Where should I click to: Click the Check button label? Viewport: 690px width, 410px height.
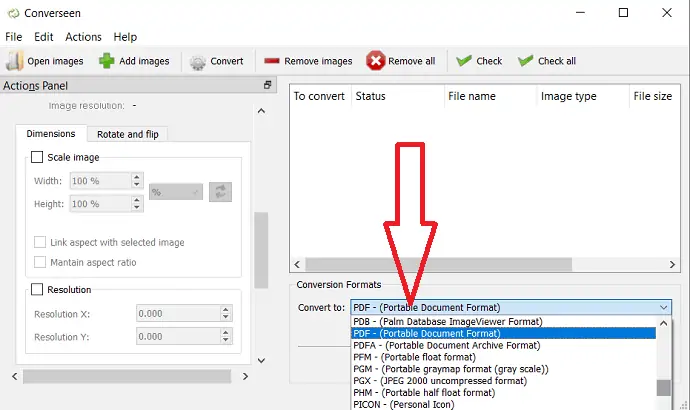[489, 61]
